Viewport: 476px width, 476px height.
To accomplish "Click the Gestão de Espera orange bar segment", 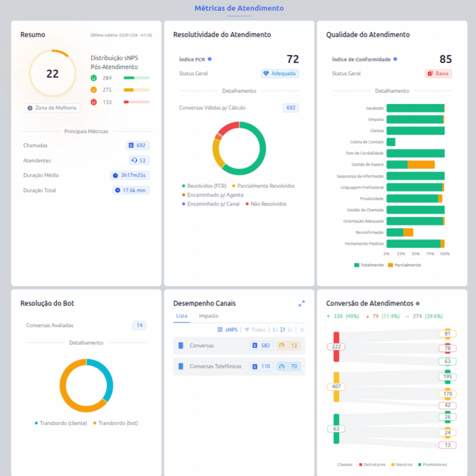I will coord(421,164).
